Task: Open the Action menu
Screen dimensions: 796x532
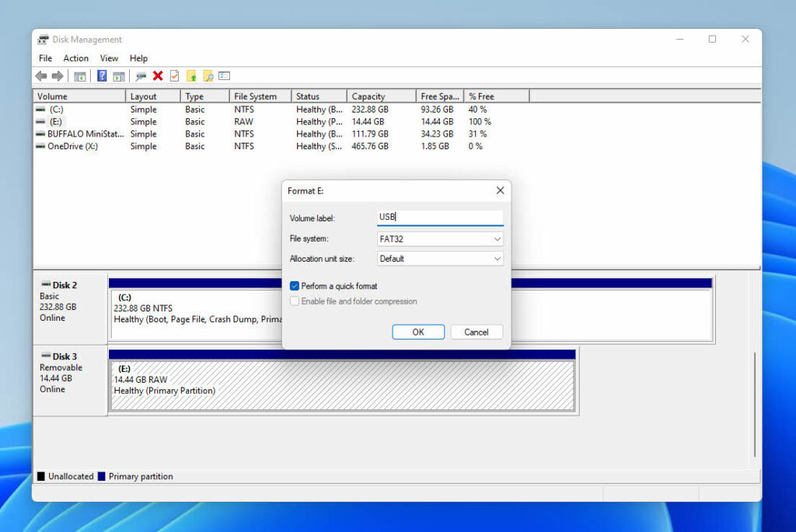Action: [x=75, y=58]
